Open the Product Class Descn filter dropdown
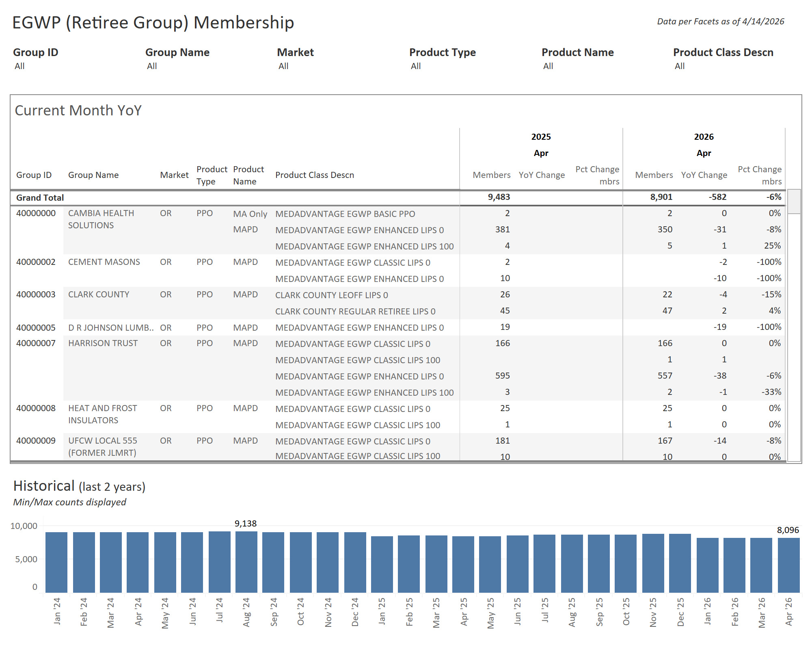Viewport: 812px width, 650px height. coord(679,65)
